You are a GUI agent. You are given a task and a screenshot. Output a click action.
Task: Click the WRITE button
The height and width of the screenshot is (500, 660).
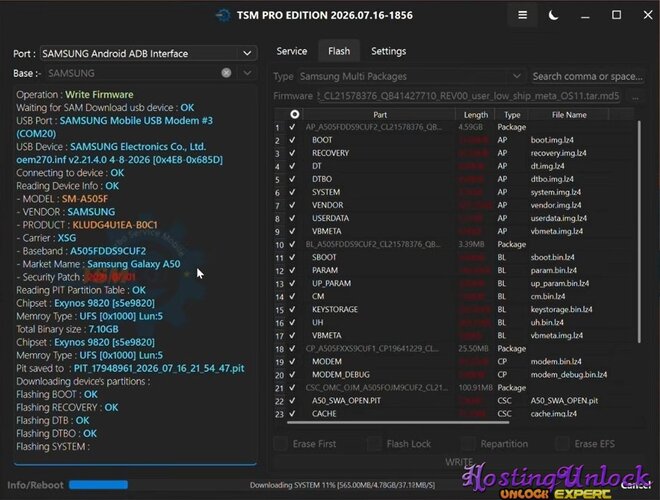point(459,462)
